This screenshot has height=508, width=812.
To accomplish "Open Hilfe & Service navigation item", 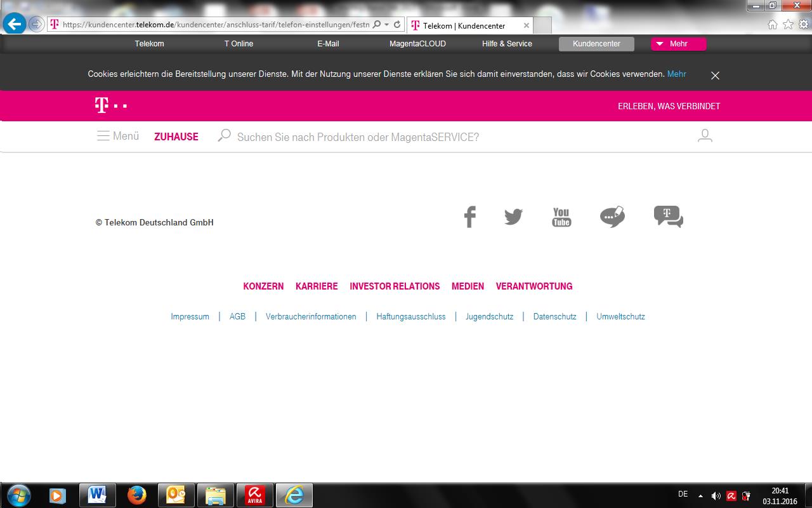I will click(x=507, y=44).
